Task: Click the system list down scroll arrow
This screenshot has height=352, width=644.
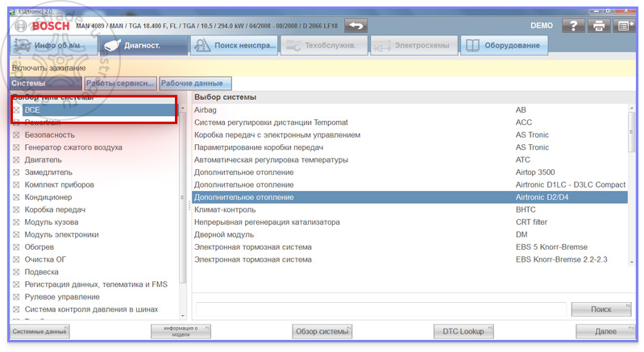Action: (x=631, y=262)
